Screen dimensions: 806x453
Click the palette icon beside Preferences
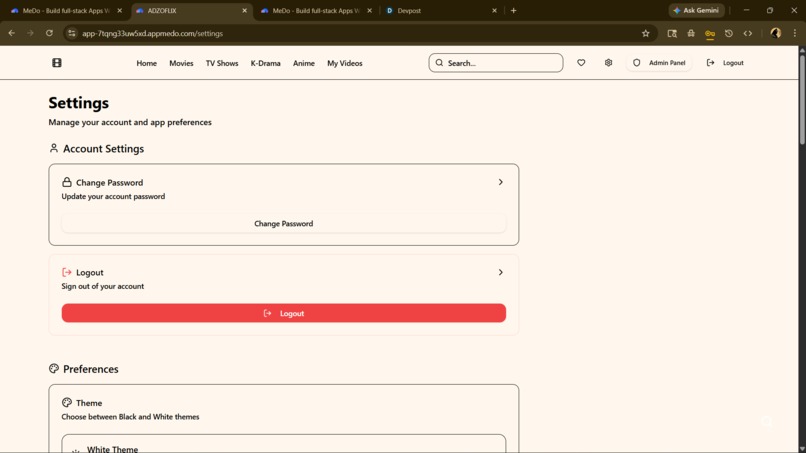(53, 368)
